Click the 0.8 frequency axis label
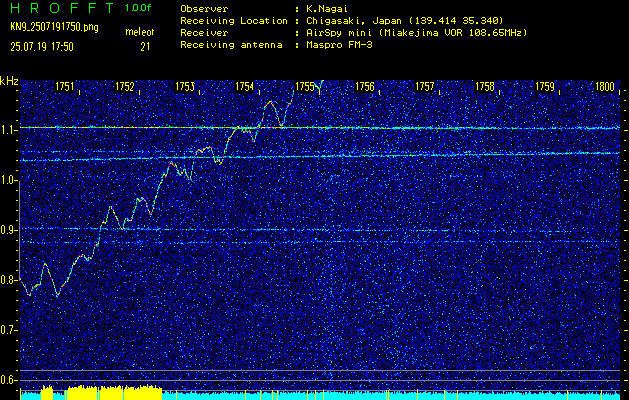 pyautogui.click(x=8, y=280)
